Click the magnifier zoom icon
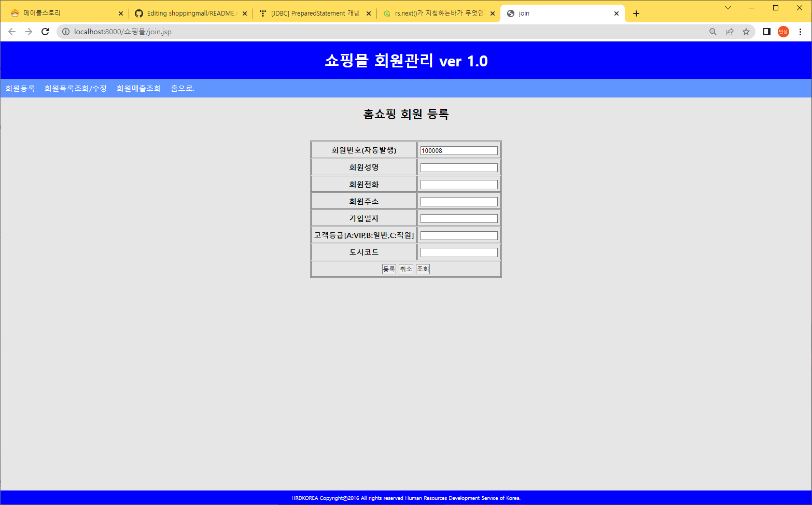The image size is (812, 505). pyautogui.click(x=713, y=32)
